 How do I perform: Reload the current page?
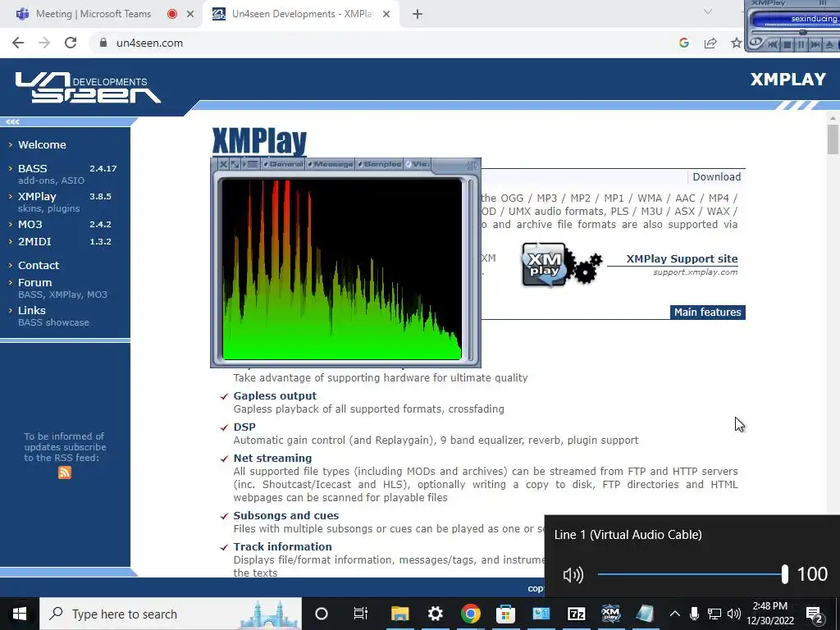71,43
